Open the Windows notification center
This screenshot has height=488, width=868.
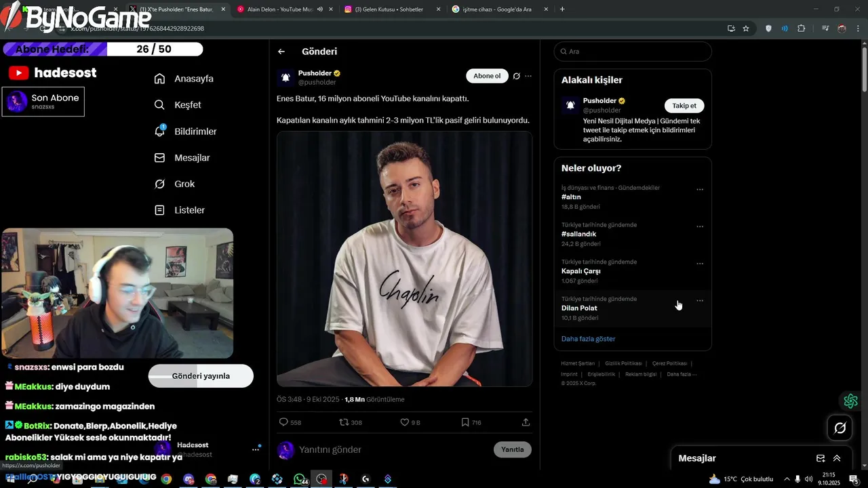(854, 479)
